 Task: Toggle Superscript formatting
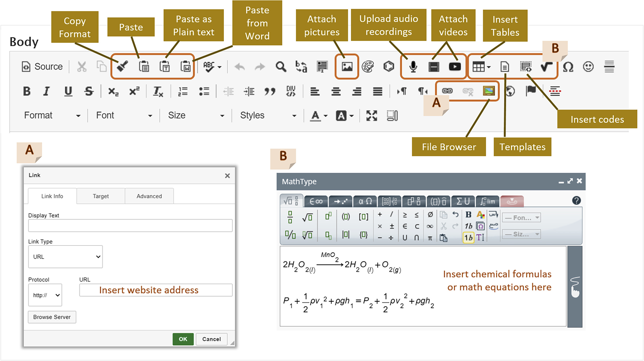pos(134,91)
